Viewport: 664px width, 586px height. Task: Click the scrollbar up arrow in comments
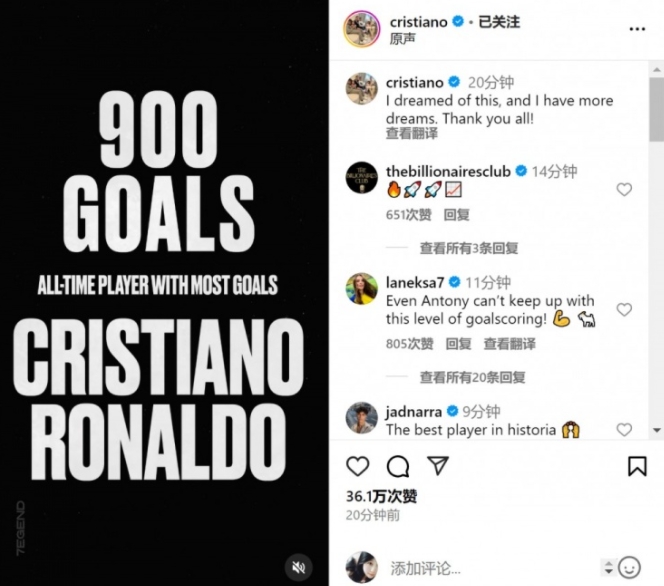[657, 69]
